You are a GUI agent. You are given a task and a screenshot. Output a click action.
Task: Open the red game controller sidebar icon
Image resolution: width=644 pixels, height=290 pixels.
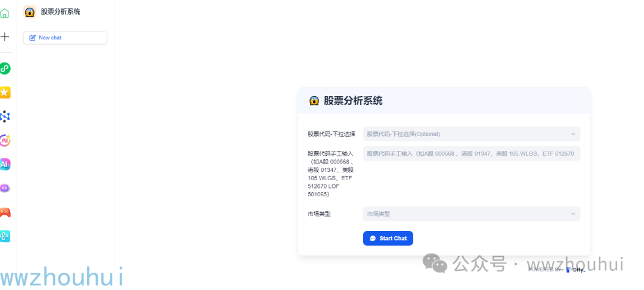[5, 212]
